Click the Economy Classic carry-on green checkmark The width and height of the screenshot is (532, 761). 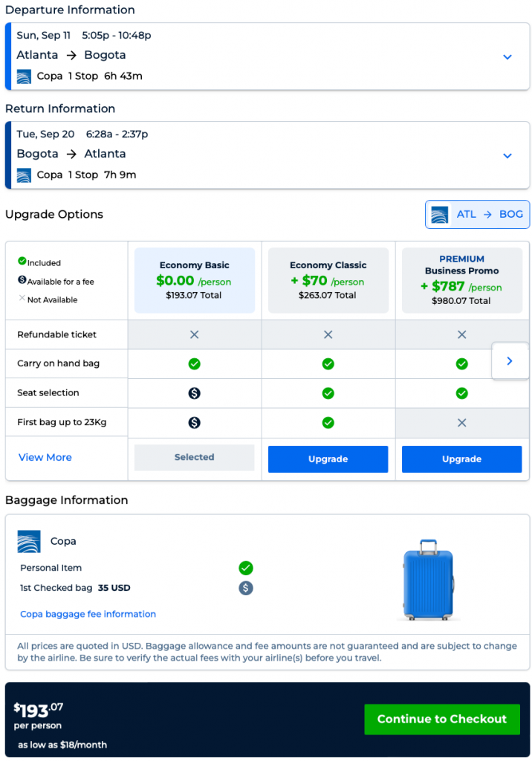(x=328, y=364)
